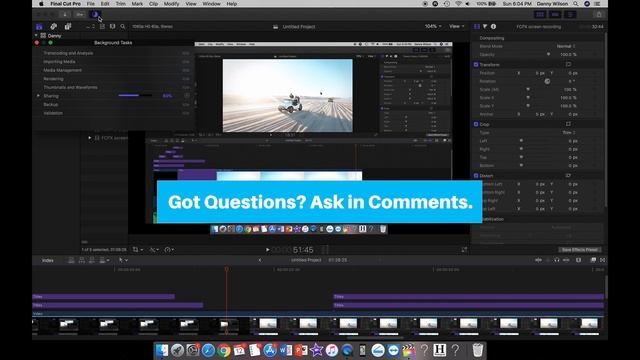Open the timeline tool selector dropdown
This screenshot has height=360, width=640.
123,260
